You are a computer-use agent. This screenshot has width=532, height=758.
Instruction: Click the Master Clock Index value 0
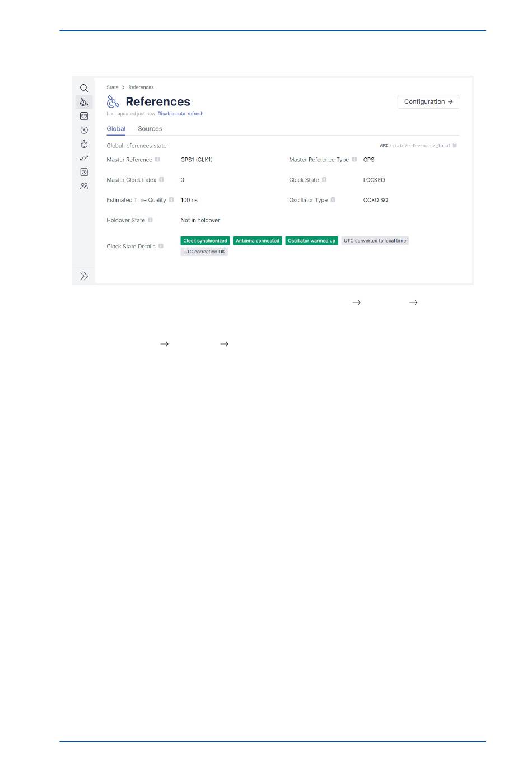[x=182, y=180]
